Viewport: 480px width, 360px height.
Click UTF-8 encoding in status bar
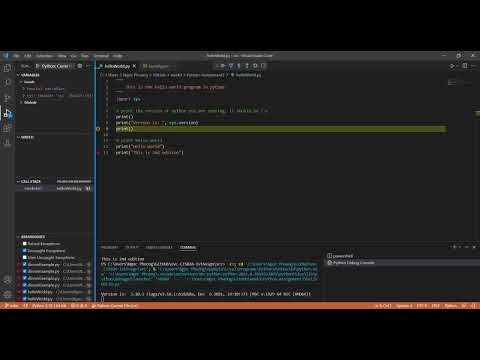click(x=422, y=306)
